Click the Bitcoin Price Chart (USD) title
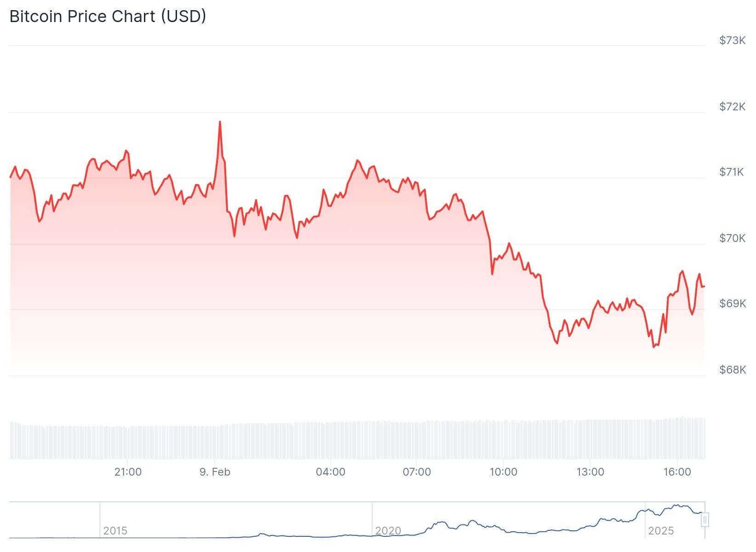756x552 pixels. click(108, 16)
